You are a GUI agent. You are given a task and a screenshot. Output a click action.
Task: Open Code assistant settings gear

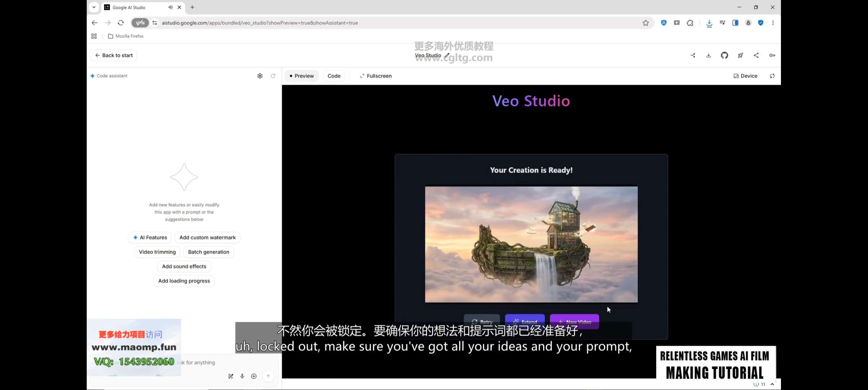pos(260,76)
